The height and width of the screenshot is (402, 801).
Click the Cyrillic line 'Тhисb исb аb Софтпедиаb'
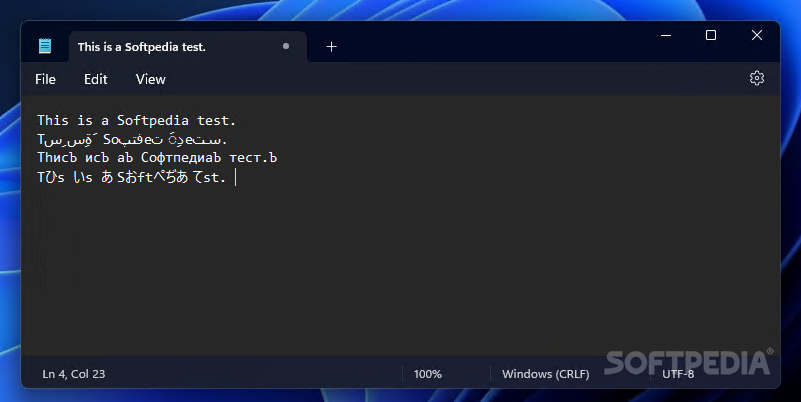coord(157,158)
